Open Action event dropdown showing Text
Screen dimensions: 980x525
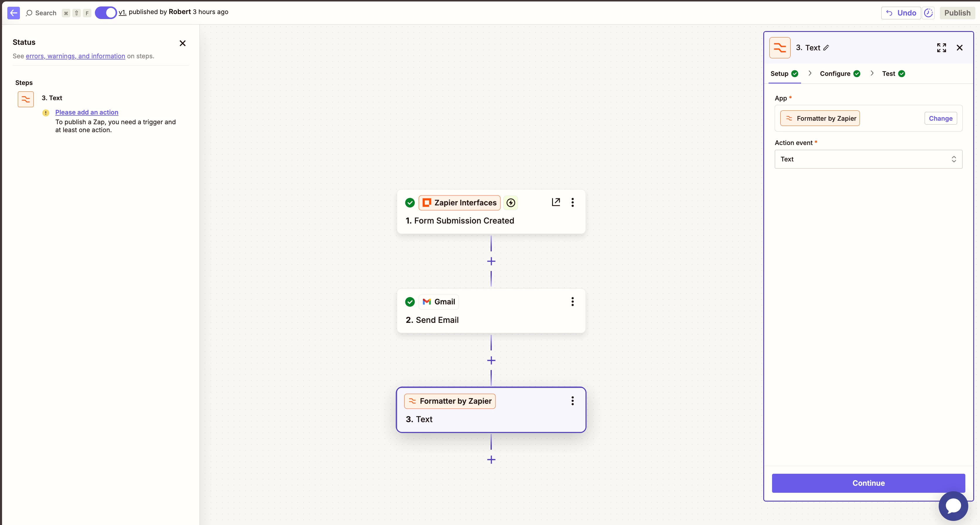point(868,159)
